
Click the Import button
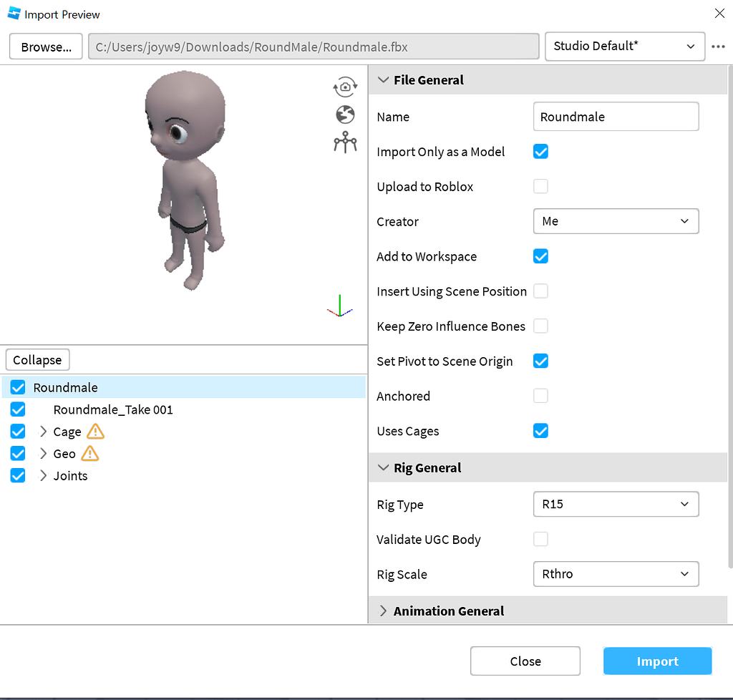pyautogui.click(x=657, y=661)
